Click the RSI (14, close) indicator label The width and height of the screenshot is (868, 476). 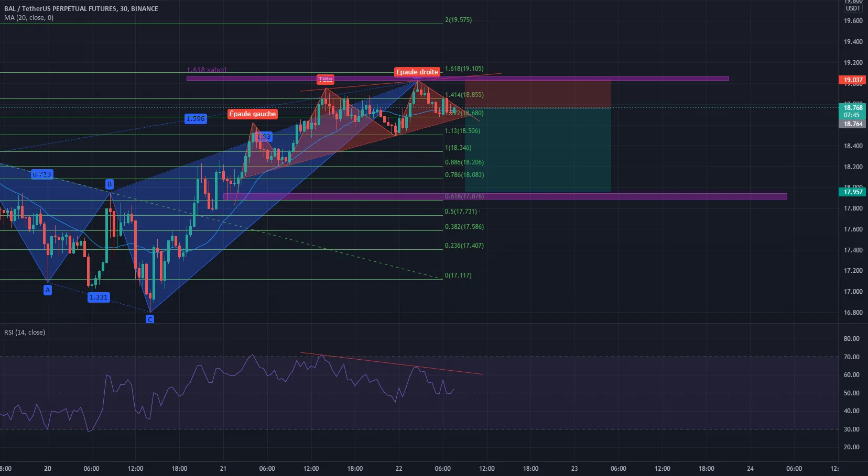click(25, 332)
